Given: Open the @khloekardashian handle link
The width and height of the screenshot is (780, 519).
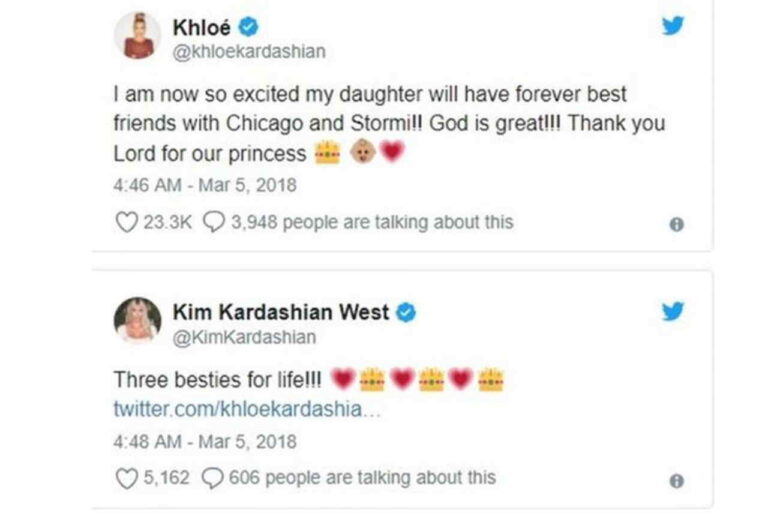Looking at the screenshot, I should (249, 52).
